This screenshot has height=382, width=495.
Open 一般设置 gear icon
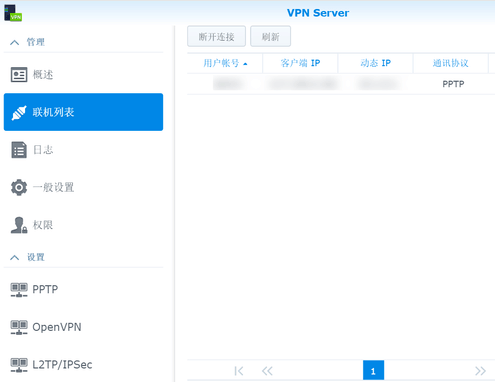19,187
